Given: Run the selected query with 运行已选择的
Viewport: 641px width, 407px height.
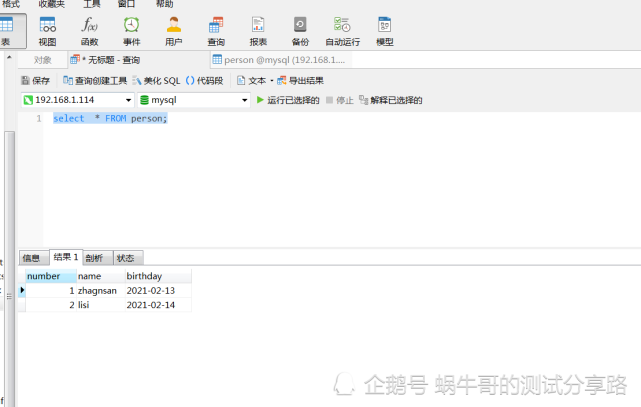Looking at the screenshot, I should pyautogui.click(x=288, y=100).
